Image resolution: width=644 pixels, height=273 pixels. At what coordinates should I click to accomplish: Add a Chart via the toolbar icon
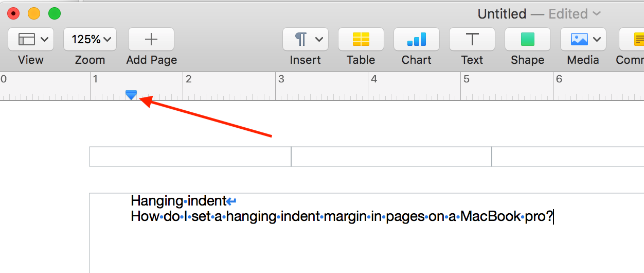pyautogui.click(x=417, y=39)
